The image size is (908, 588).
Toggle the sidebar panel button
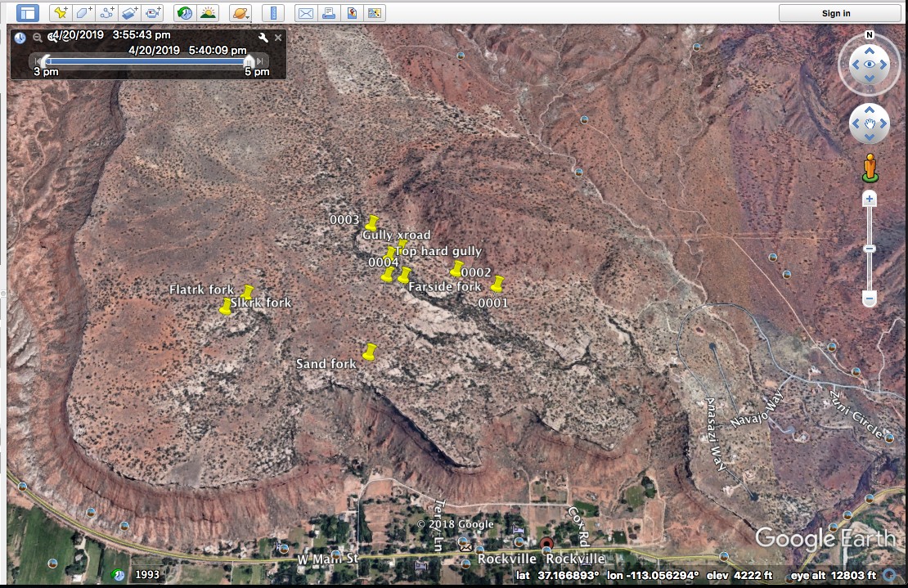27,13
